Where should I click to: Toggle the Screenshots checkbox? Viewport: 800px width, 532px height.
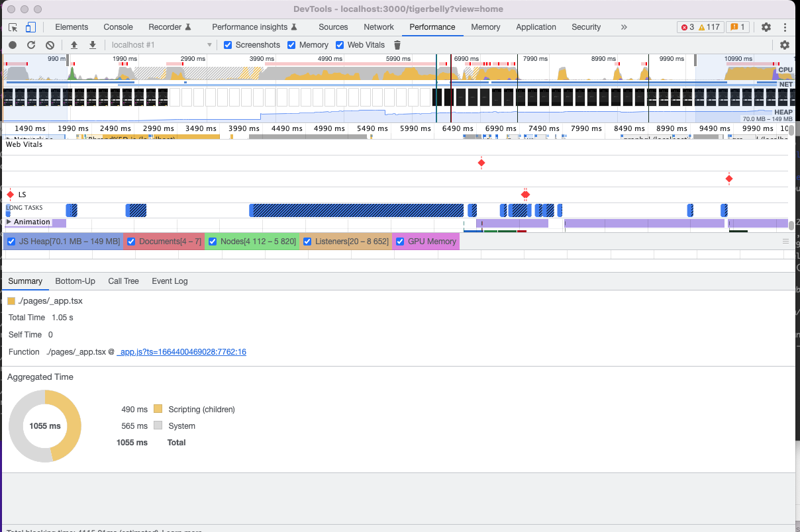(228, 45)
